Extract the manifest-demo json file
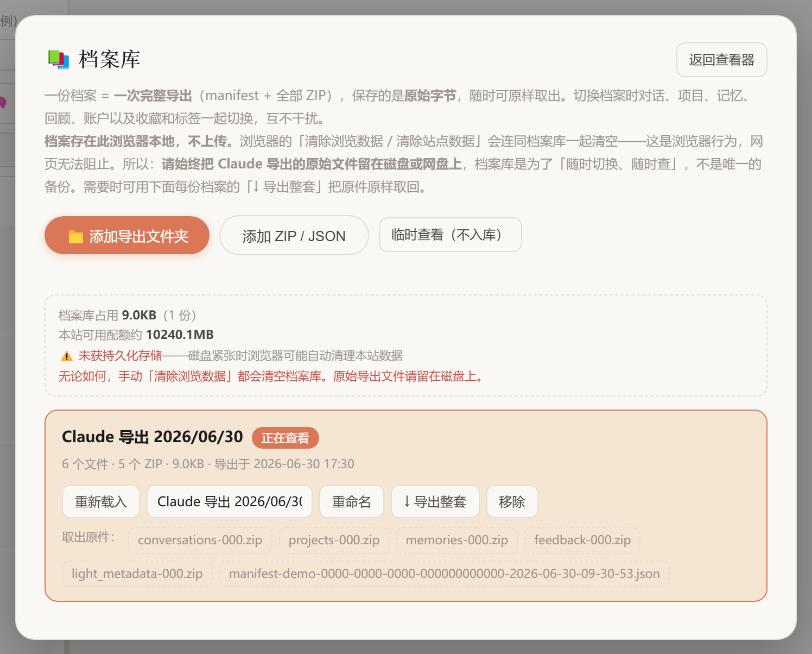This screenshot has height=654, width=812. tap(444, 574)
